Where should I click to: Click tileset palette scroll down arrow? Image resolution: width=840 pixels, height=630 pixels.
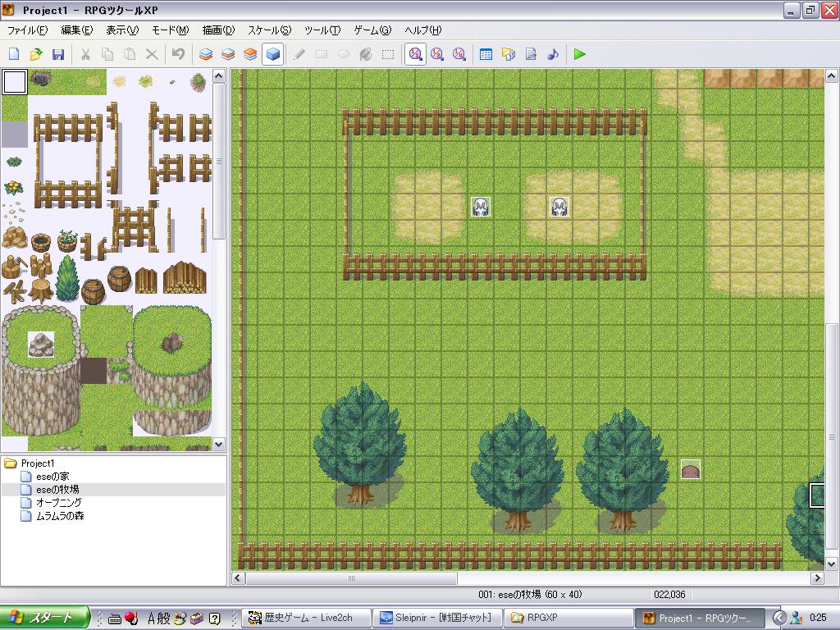click(x=218, y=444)
